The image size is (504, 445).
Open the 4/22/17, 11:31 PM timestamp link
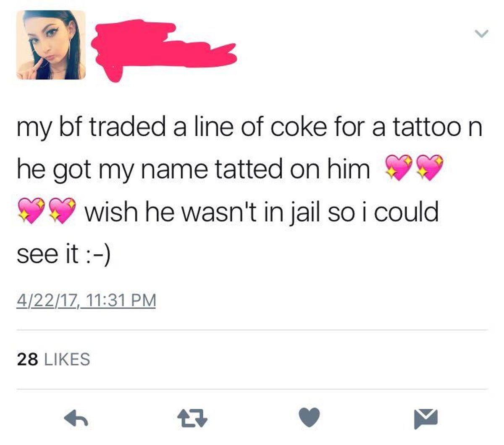coord(86,300)
